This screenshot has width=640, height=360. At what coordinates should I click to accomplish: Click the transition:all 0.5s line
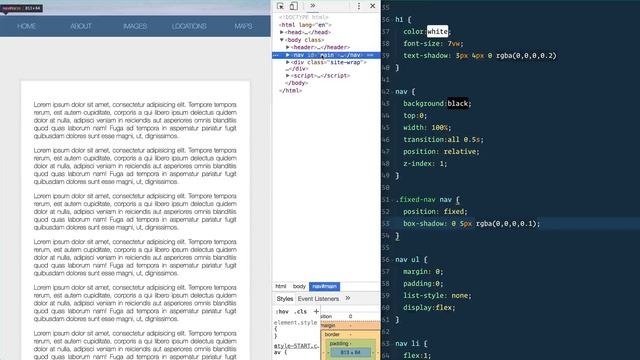[443, 140]
